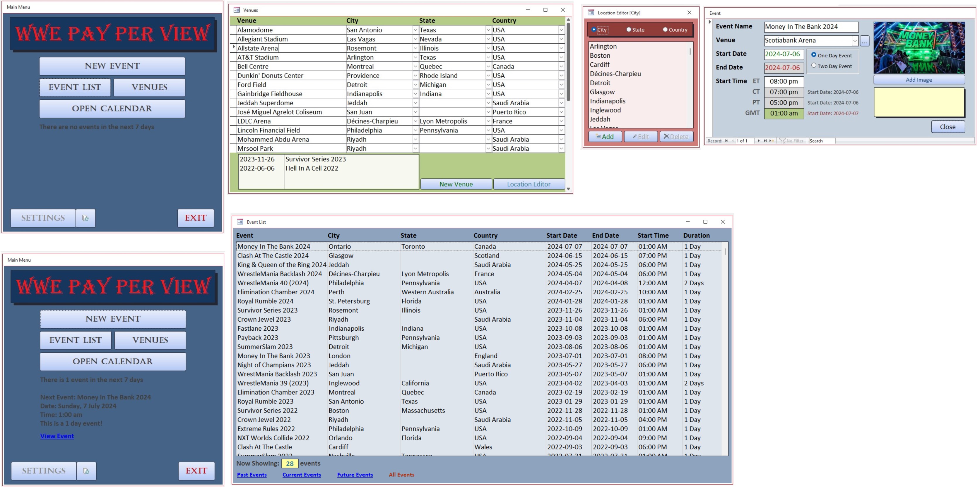Click the Add button in Location Editor
The width and height of the screenshot is (980, 491).
point(605,137)
